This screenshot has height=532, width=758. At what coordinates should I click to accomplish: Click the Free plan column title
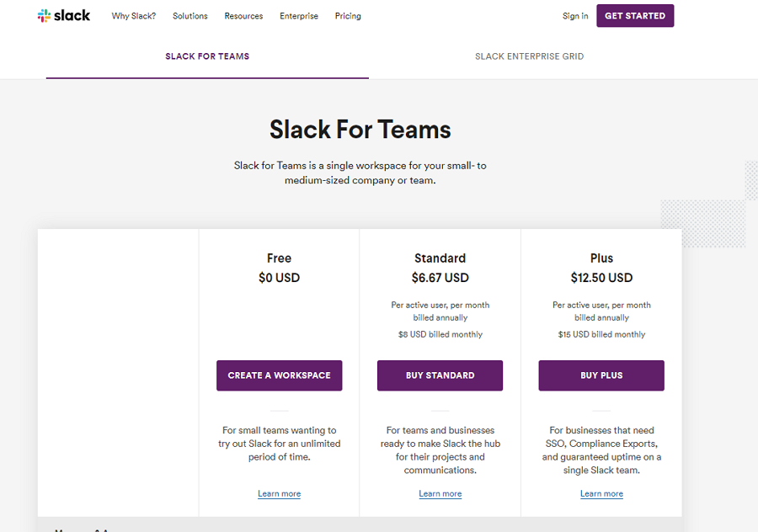279,258
